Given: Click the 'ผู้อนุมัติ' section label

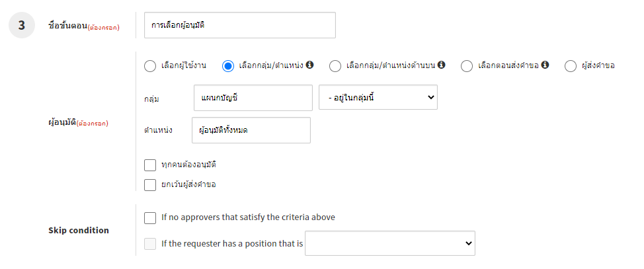Looking at the screenshot, I should 63,122.
